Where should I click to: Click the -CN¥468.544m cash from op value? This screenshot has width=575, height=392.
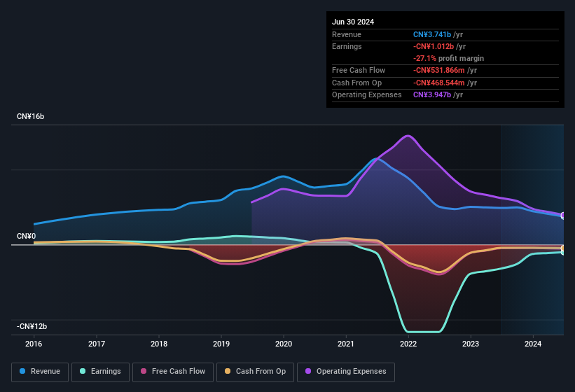point(439,83)
